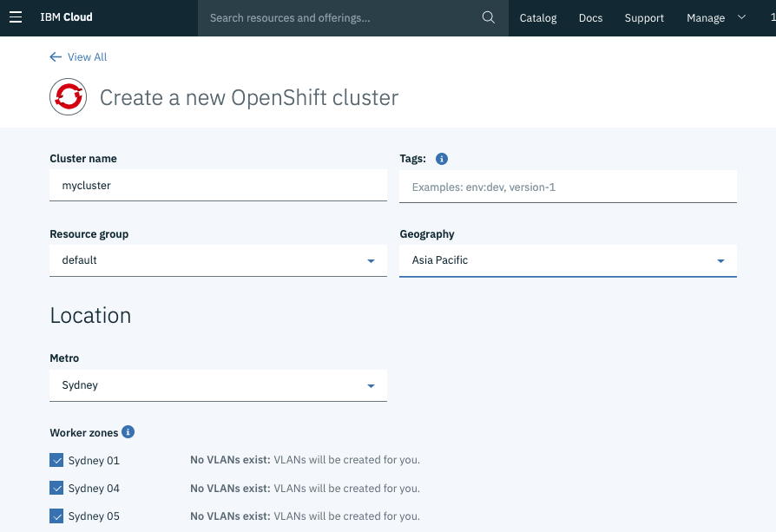776x532 pixels.
Task: Click the Tags info icon
Action: click(442, 159)
